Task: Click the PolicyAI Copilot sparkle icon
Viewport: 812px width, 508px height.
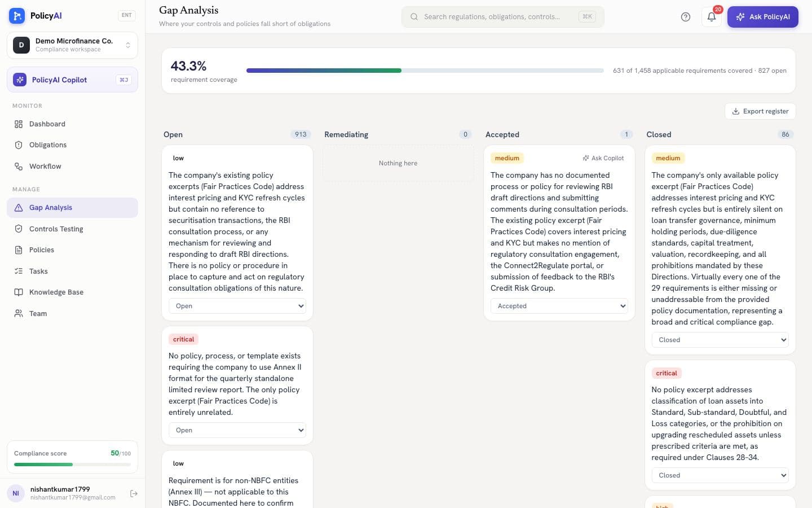Action: click(20, 80)
